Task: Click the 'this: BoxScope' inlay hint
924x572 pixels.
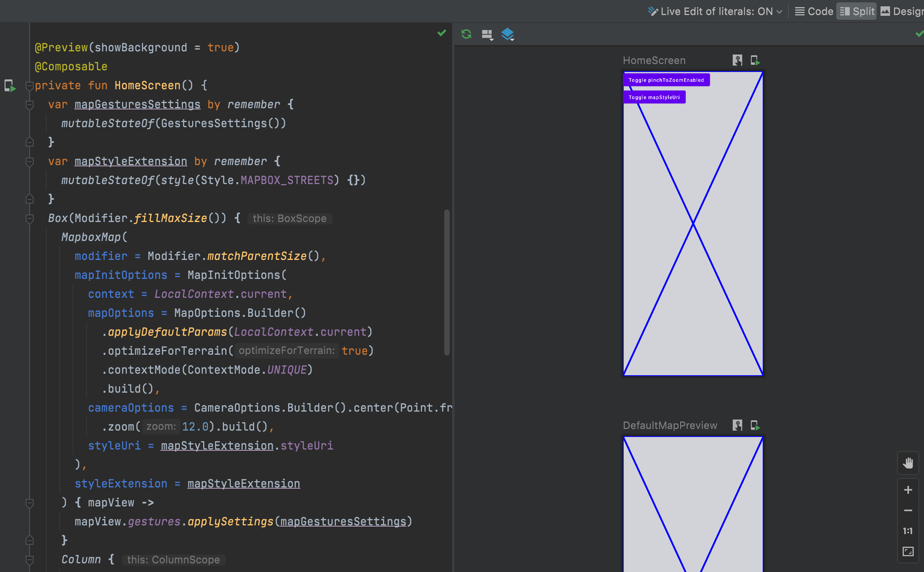Action: [x=290, y=218]
